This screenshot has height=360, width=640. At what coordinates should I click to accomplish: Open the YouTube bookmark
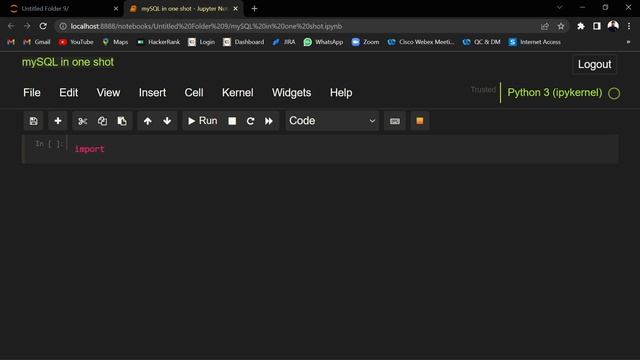[76, 42]
